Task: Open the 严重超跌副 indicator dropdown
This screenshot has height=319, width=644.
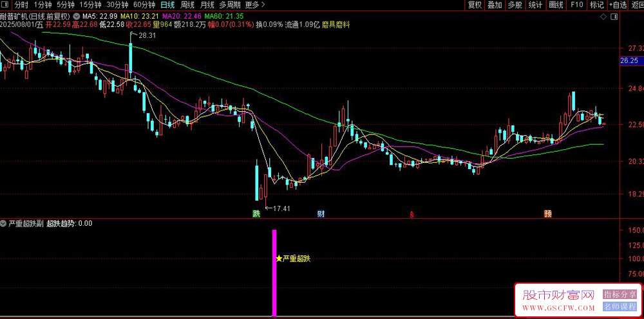Action: (x=3, y=223)
